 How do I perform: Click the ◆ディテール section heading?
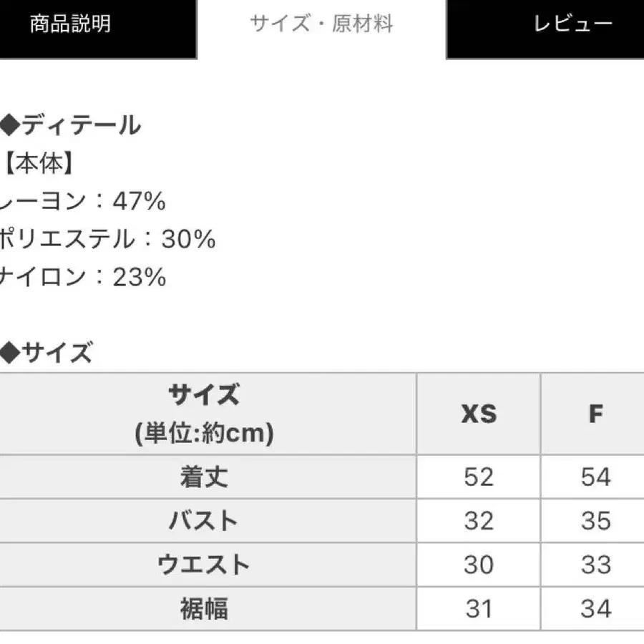tap(71, 125)
